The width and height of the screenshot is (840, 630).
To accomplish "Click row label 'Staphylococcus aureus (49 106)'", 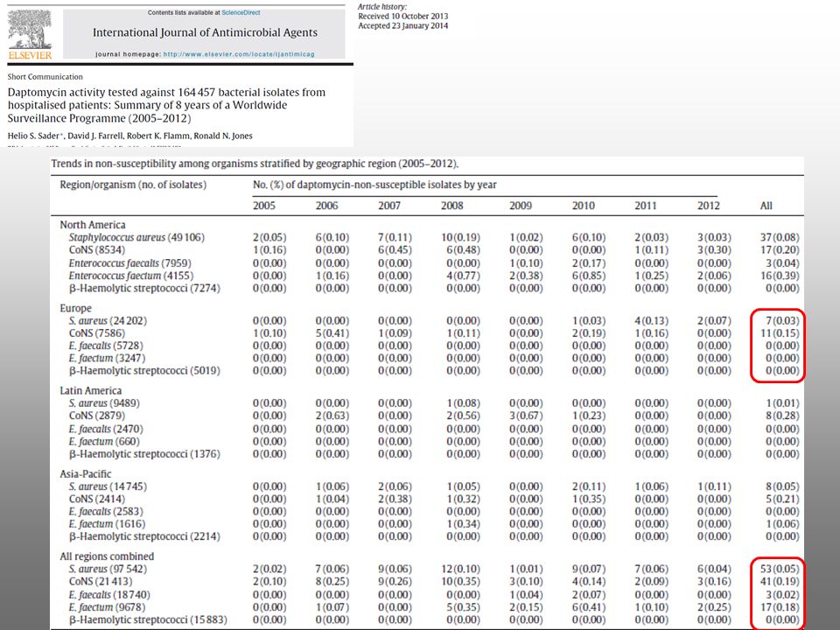I will pyautogui.click(x=136, y=237).
